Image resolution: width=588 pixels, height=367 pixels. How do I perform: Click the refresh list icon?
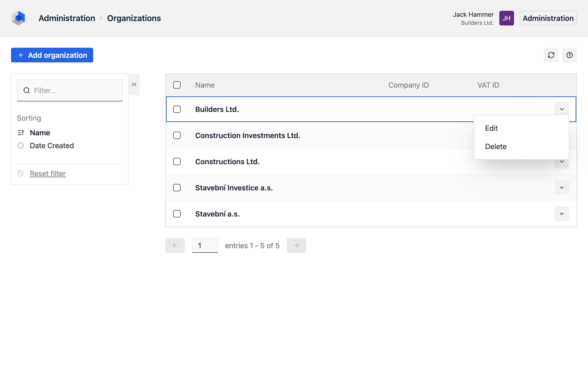pos(551,55)
